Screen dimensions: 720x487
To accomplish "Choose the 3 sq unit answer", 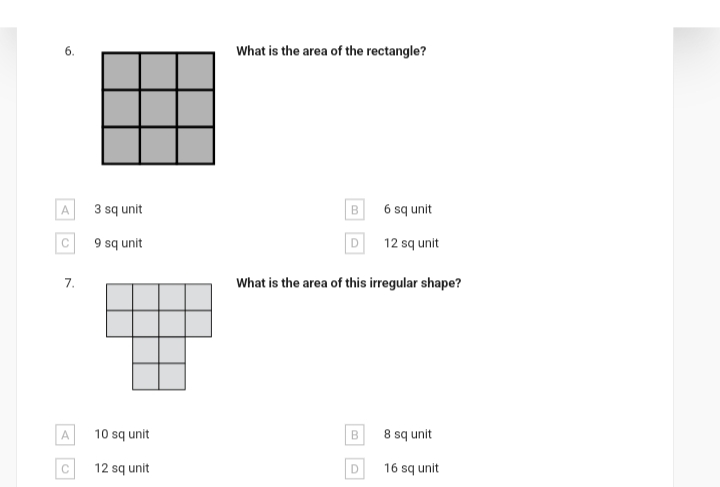I will point(118,209).
